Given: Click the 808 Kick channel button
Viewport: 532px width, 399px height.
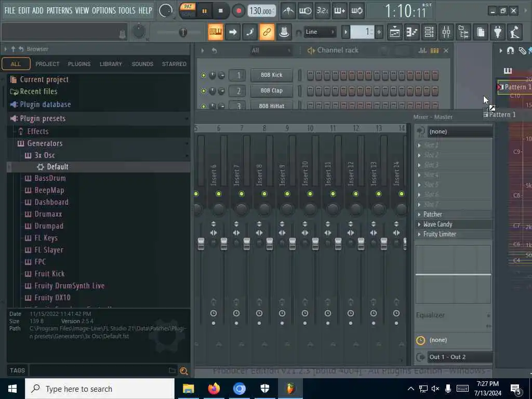Looking at the screenshot, I should (271, 75).
